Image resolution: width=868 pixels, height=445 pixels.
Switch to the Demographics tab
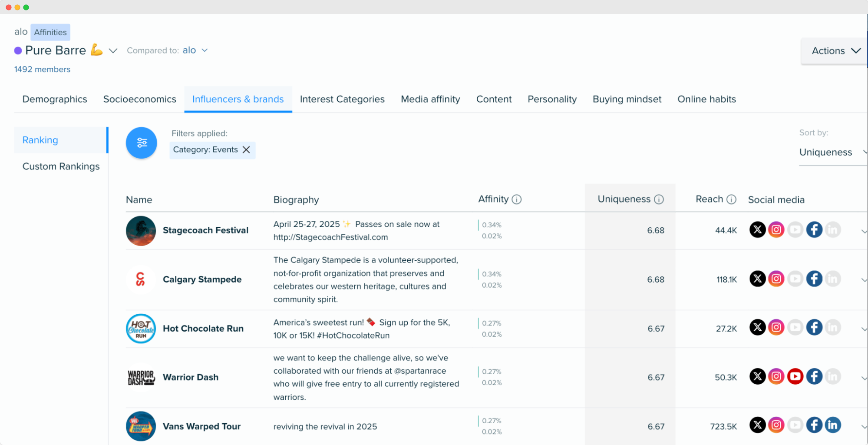[55, 99]
